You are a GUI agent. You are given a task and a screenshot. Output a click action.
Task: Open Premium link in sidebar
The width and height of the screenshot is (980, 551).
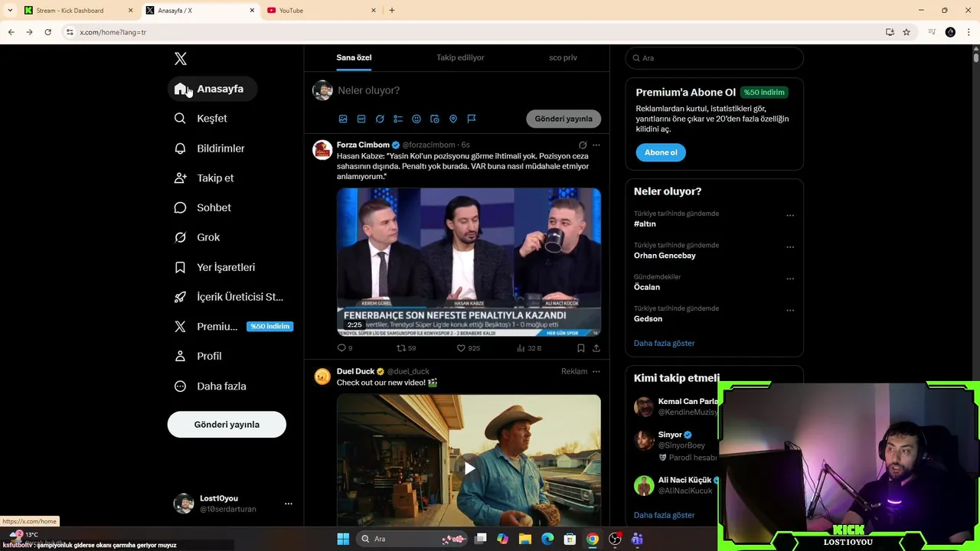(234, 327)
